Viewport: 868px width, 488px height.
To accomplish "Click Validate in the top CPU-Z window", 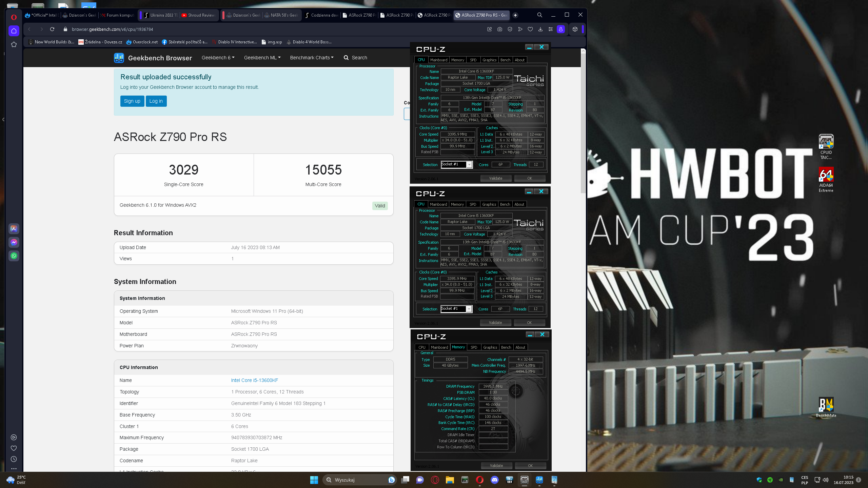I will [496, 178].
